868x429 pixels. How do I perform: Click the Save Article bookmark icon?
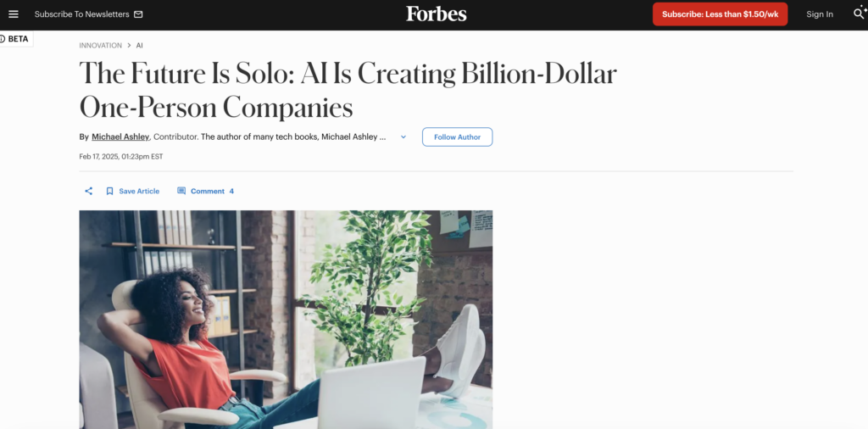coord(109,192)
